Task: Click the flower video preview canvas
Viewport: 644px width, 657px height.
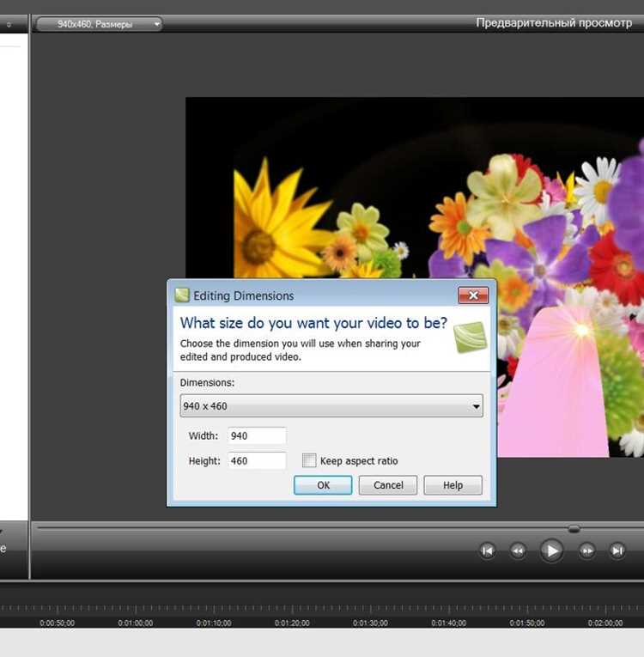Action: pos(415,189)
